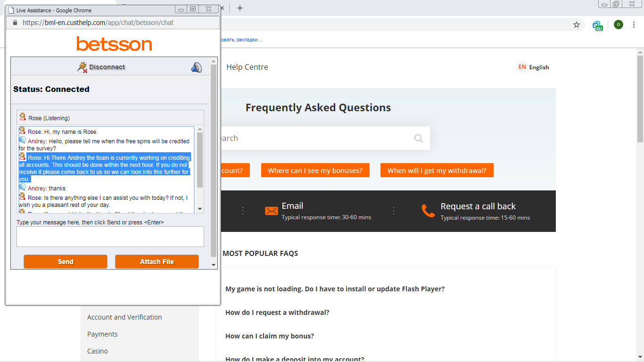
Task: Send the chat message with the Send button
Action: tap(66, 262)
